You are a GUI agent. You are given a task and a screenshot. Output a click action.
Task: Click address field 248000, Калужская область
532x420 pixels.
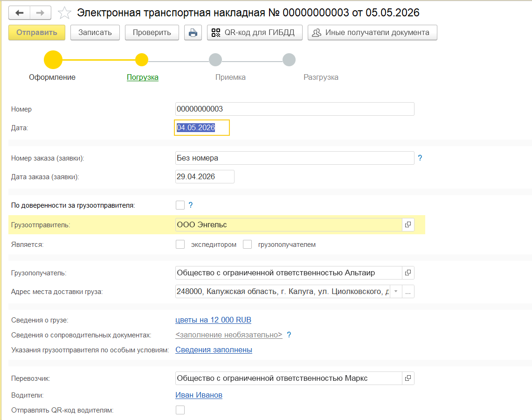coord(282,291)
